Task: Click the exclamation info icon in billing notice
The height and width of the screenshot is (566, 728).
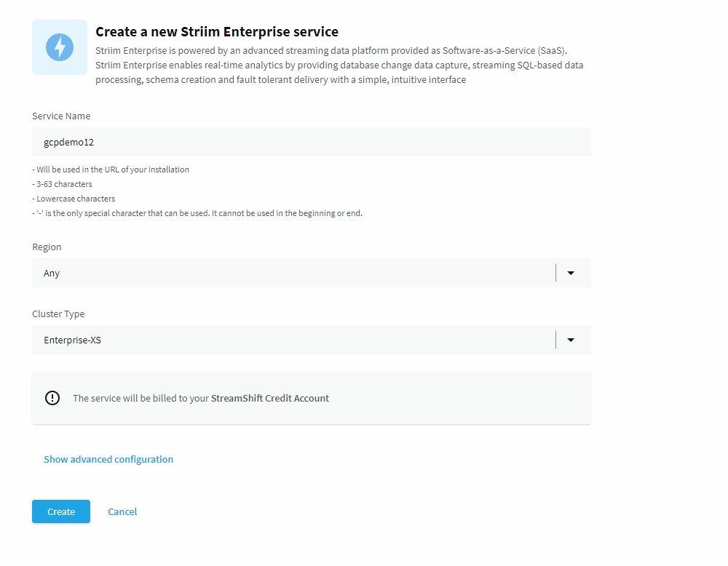Action: pyautogui.click(x=52, y=398)
